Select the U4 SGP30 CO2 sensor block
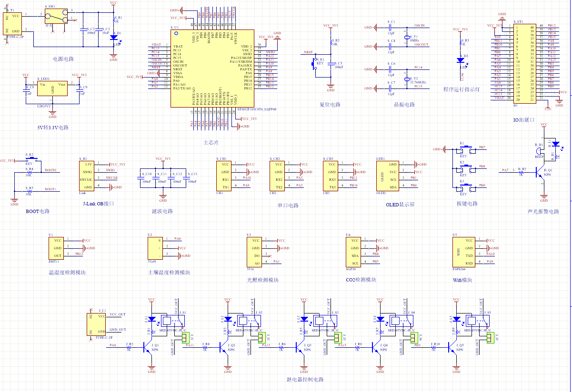This screenshot has width=572, height=392. pos(354,252)
